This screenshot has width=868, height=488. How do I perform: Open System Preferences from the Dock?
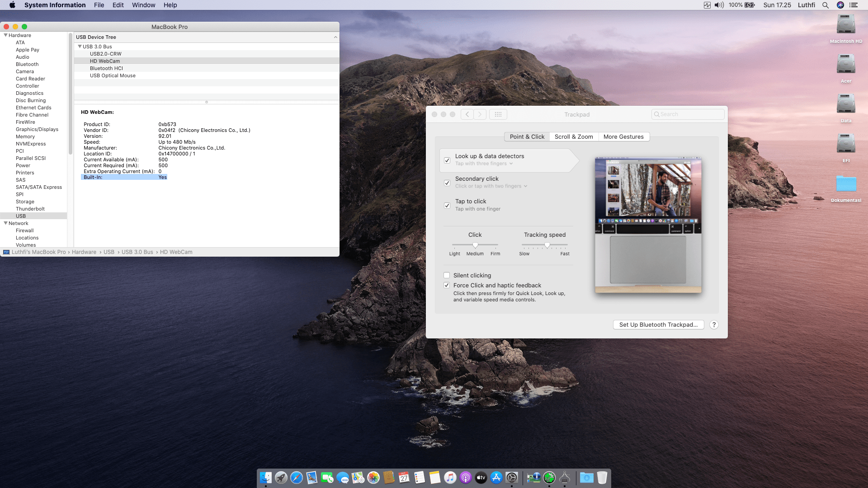[x=512, y=478]
